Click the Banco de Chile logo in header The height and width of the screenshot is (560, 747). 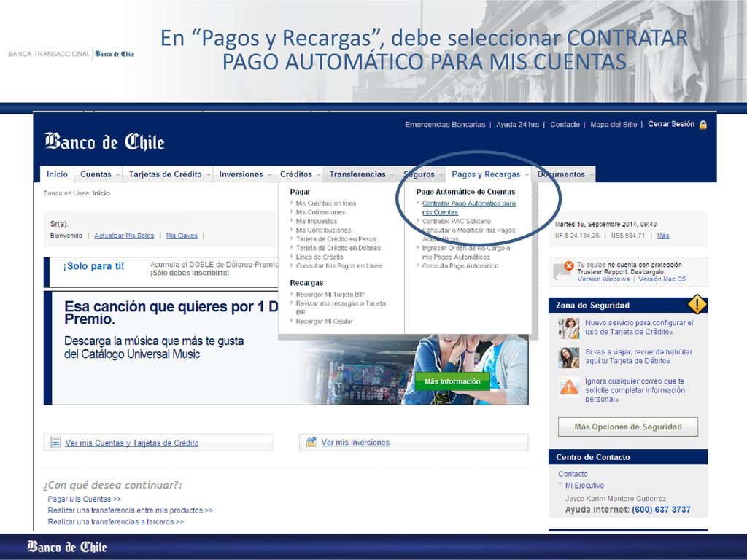coord(105,142)
